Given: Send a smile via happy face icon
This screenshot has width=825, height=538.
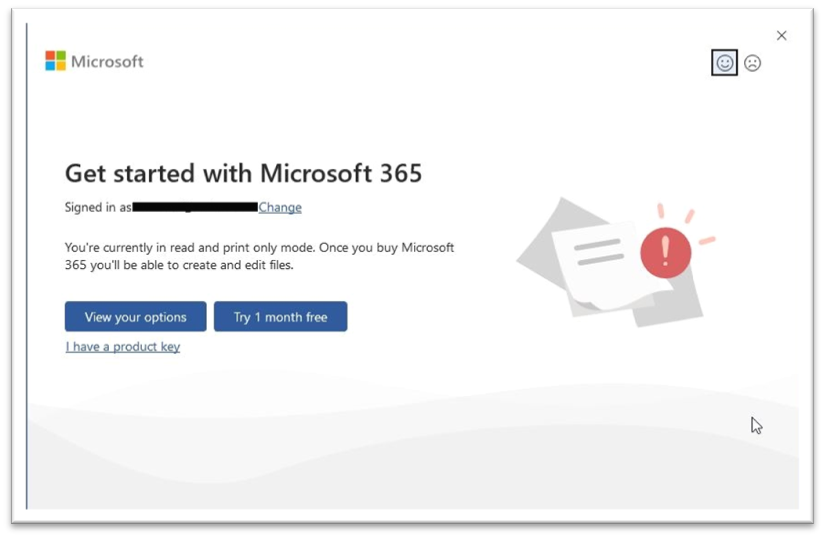Looking at the screenshot, I should [724, 63].
